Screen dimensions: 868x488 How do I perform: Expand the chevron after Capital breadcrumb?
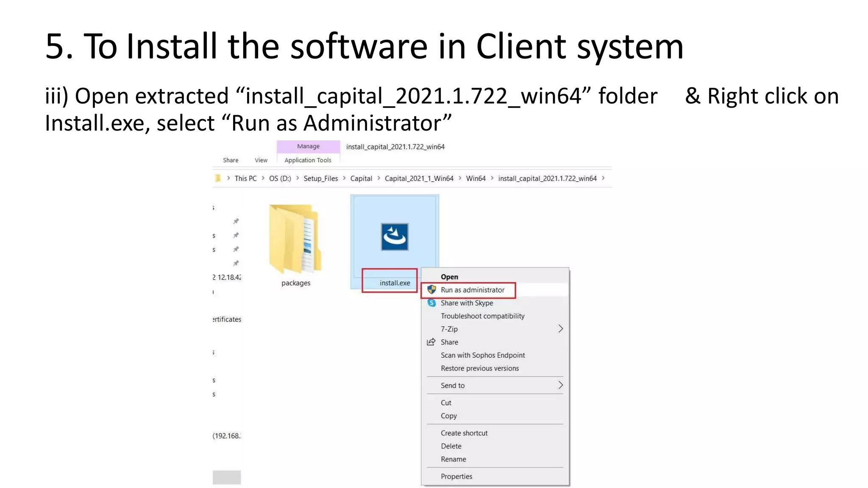point(378,178)
